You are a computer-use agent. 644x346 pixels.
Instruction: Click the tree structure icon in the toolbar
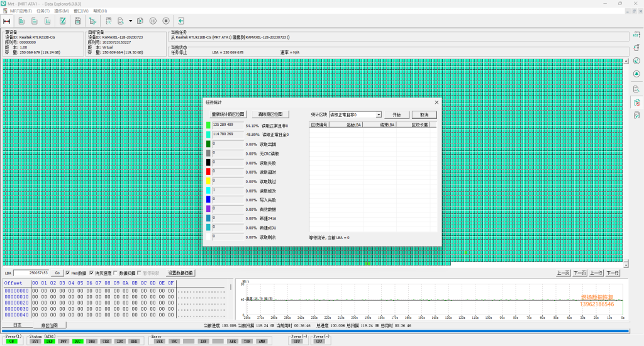[x=93, y=21]
